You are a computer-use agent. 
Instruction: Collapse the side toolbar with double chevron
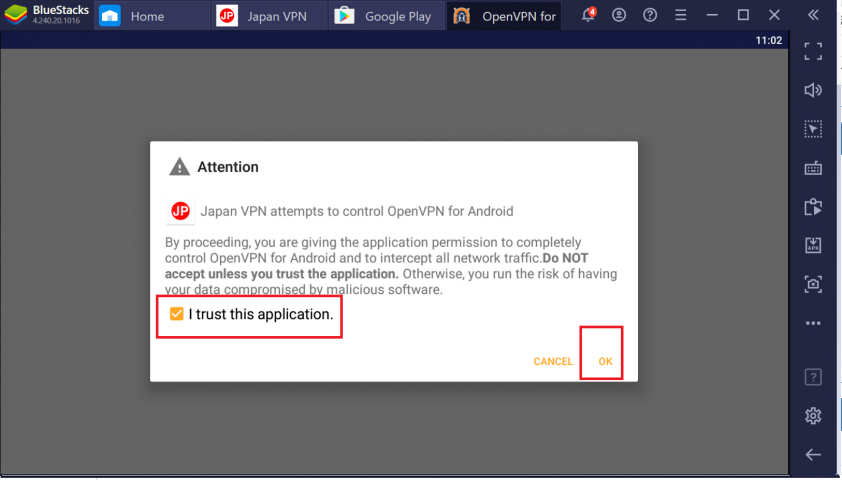[813, 15]
